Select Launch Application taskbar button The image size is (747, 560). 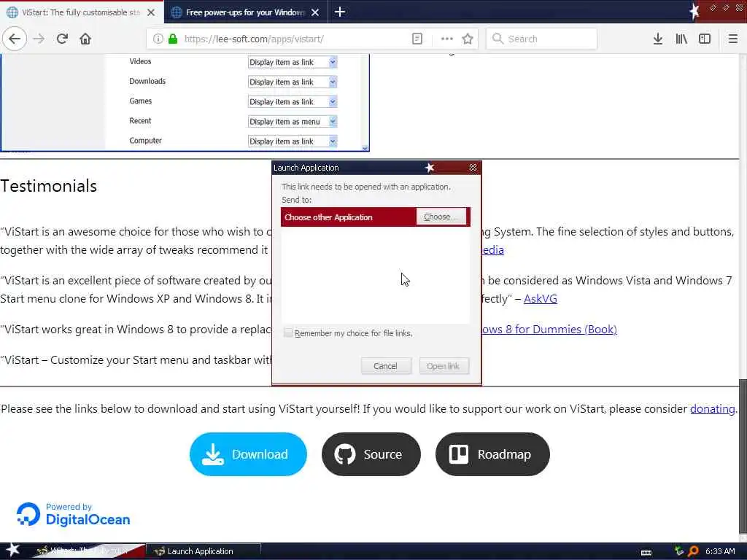tap(204, 551)
